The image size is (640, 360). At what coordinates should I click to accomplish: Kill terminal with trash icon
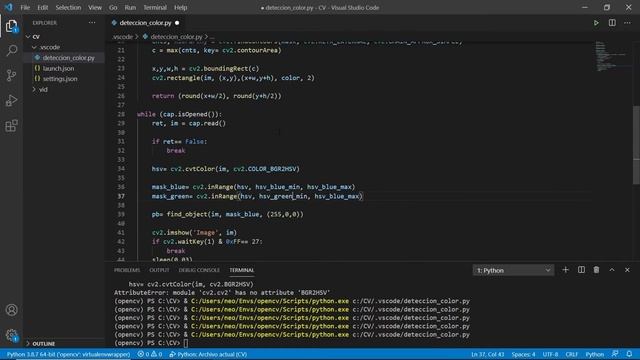[x=596, y=270]
